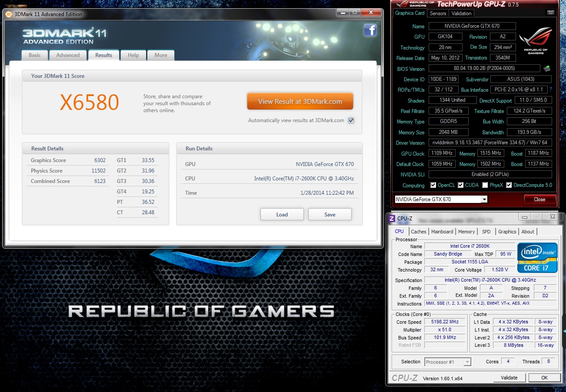Switch to the Advanced tab in 3DMark
The height and width of the screenshot is (392, 566).
[68, 55]
